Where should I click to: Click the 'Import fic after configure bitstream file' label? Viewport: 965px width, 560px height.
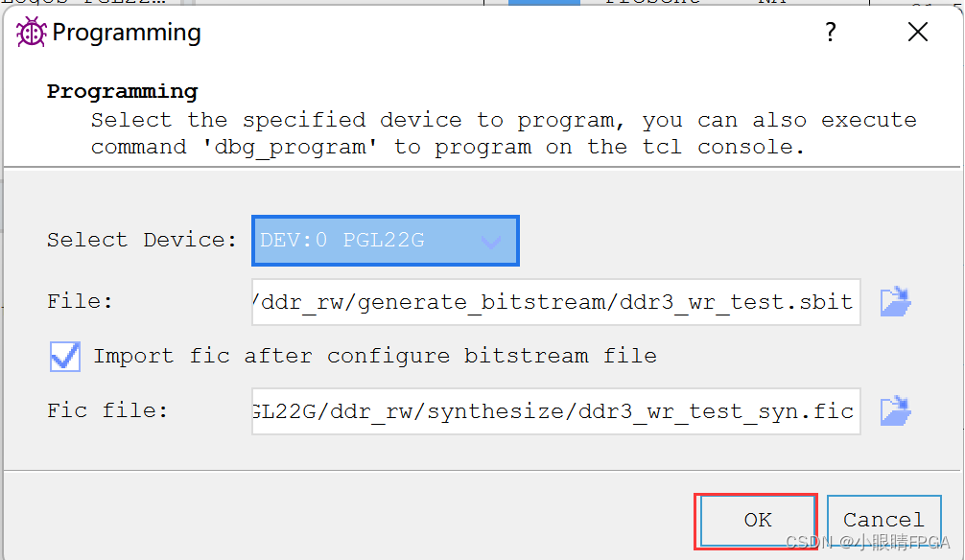click(375, 356)
